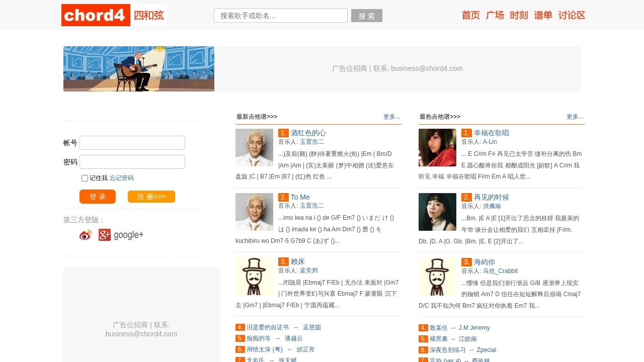Sign in with Weibo icon
Viewport: 644px width, 362px height.
click(86, 235)
